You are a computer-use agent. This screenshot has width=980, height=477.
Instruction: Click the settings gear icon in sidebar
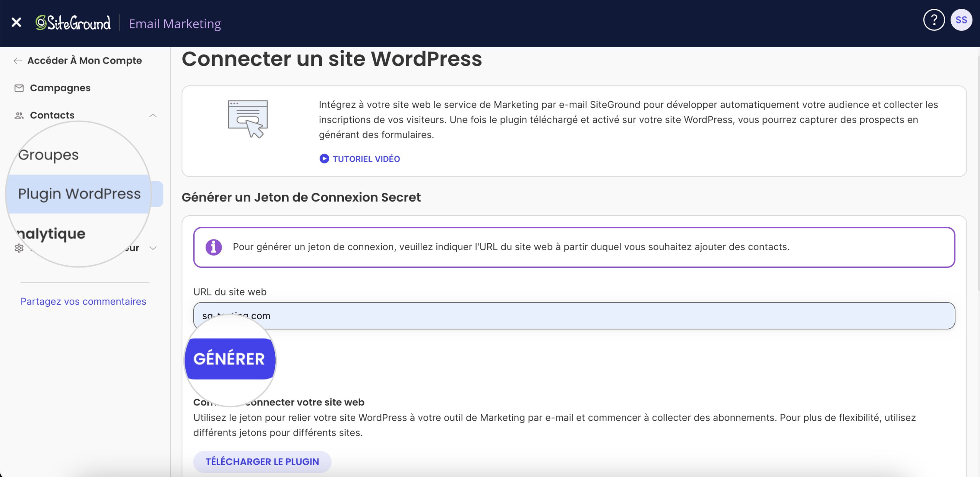click(19, 248)
